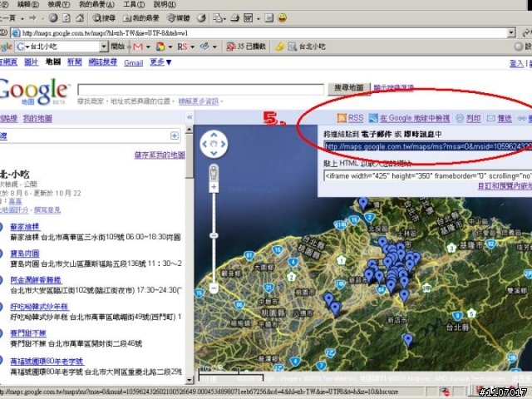Click the IE Mail icon

tap(218, 18)
